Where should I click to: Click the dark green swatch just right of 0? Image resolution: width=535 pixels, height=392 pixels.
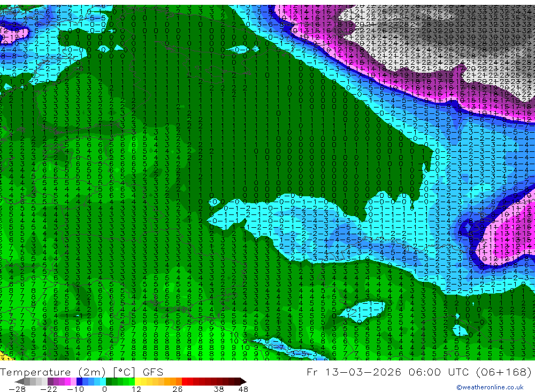[x=109, y=381]
